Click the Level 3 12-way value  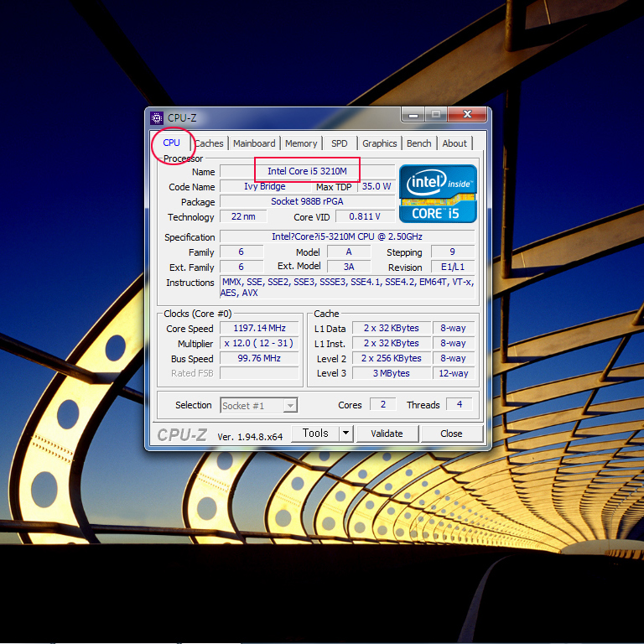(x=454, y=373)
